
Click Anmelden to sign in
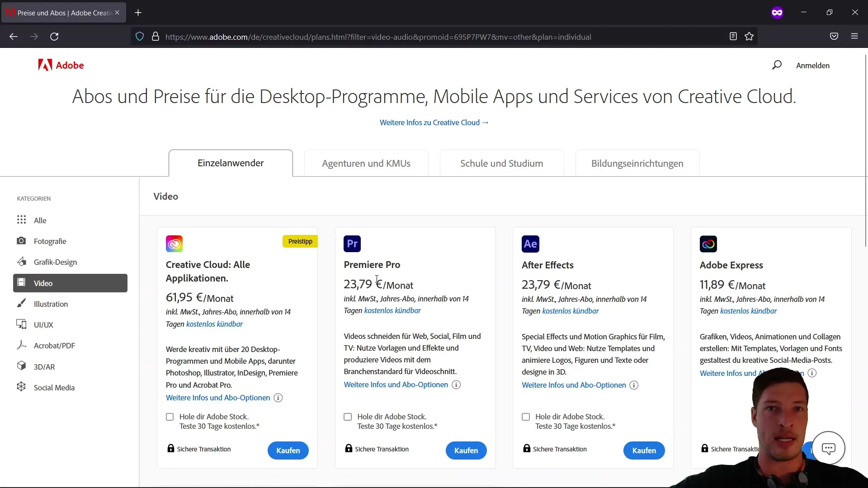[x=813, y=66]
